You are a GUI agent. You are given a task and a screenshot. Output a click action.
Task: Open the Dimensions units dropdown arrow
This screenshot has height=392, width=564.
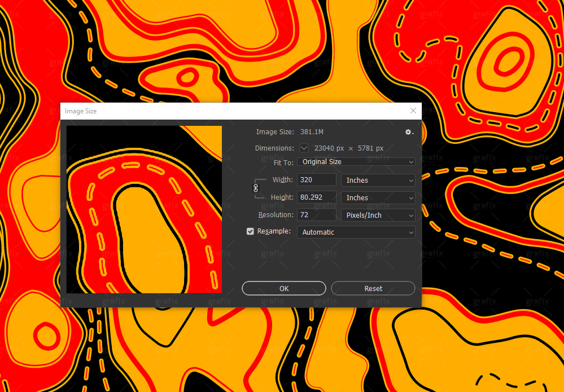(304, 148)
